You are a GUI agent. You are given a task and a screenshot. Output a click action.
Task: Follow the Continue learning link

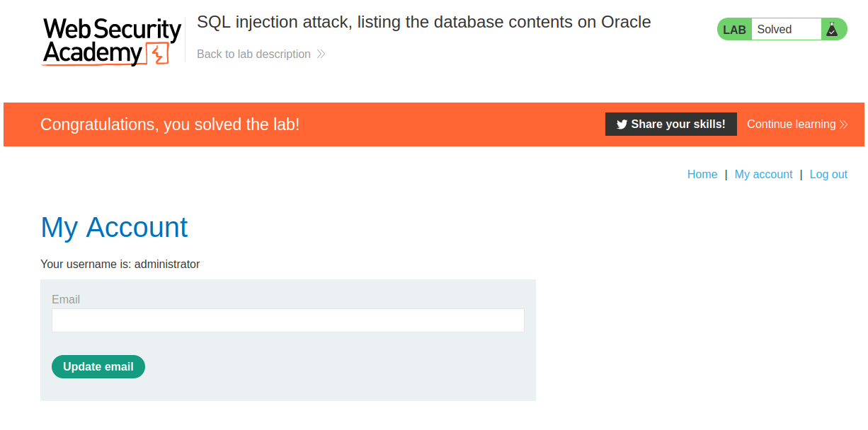pyautogui.click(x=791, y=124)
